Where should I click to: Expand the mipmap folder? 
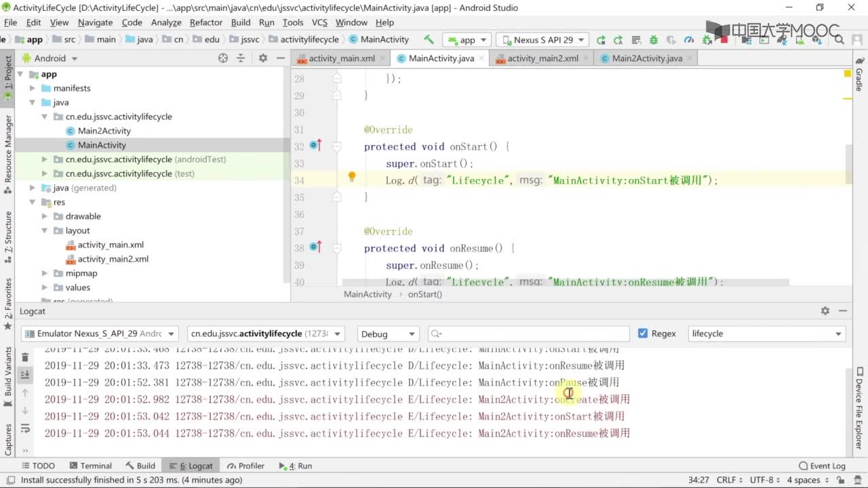click(45, 273)
